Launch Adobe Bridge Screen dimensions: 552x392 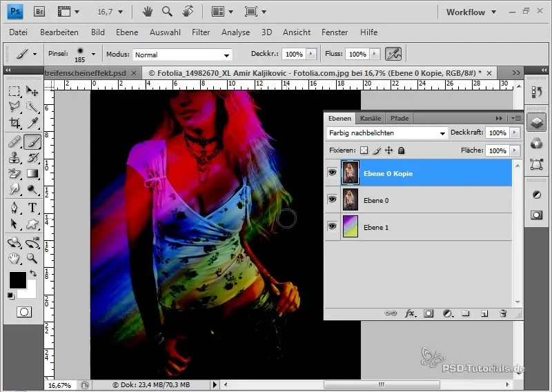[39, 12]
